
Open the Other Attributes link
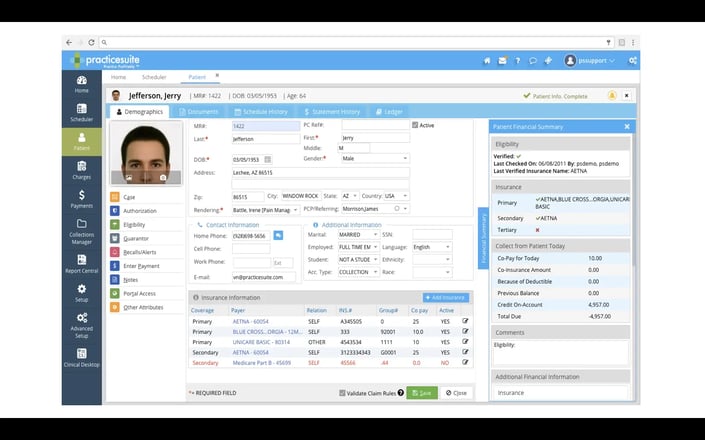[143, 307]
